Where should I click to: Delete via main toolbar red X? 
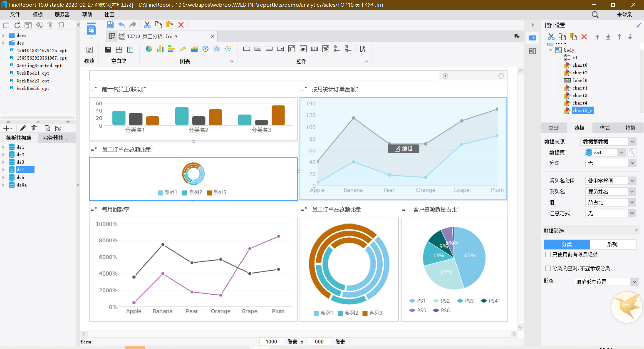coord(181,25)
